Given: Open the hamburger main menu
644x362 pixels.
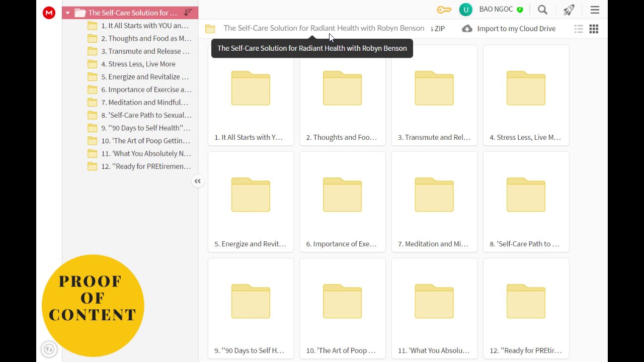Looking at the screenshot, I should (595, 10).
